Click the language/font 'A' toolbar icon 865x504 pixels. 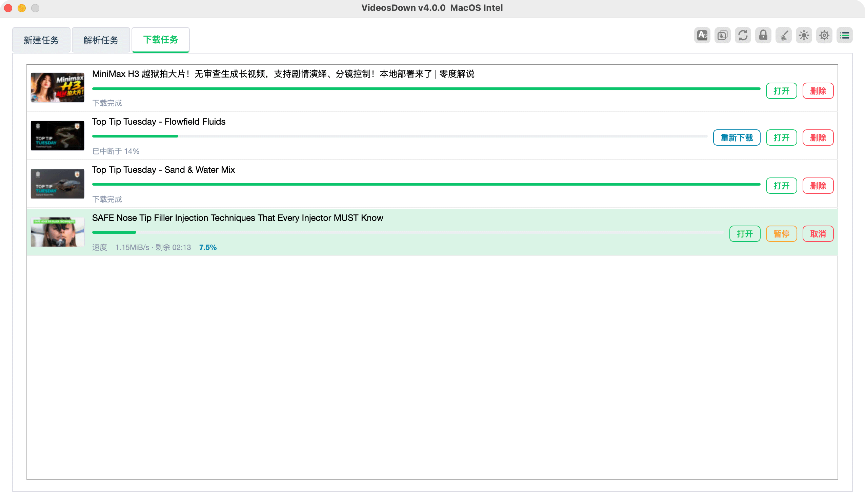point(702,35)
